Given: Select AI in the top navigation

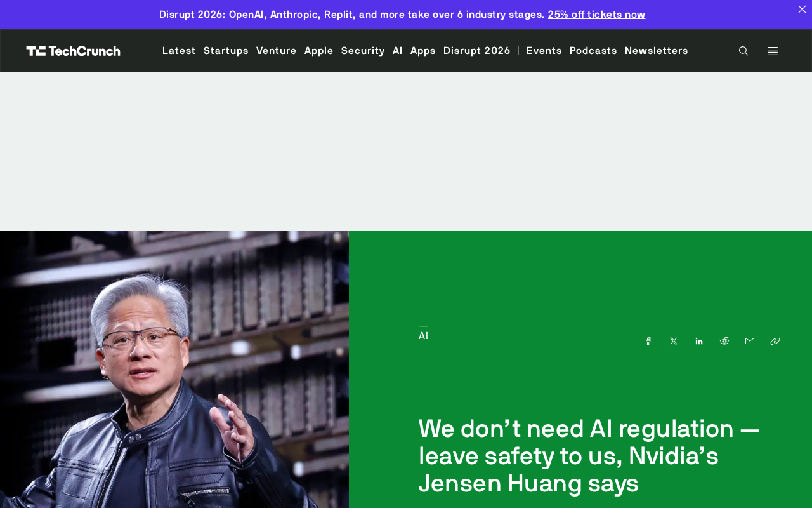Looking at the screenshot, I should 398,51.
